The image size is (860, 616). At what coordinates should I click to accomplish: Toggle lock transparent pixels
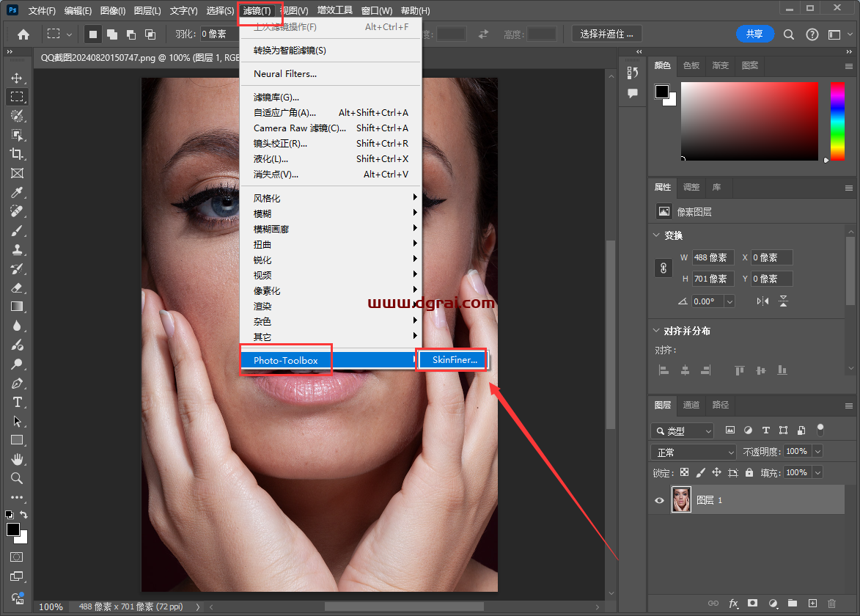pyautogui.click(x=684, y=472)
